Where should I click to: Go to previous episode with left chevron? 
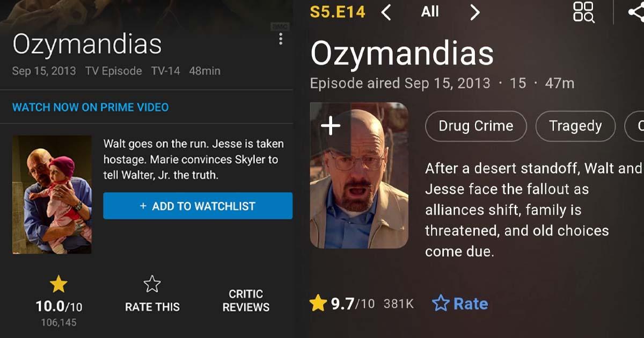386,12
